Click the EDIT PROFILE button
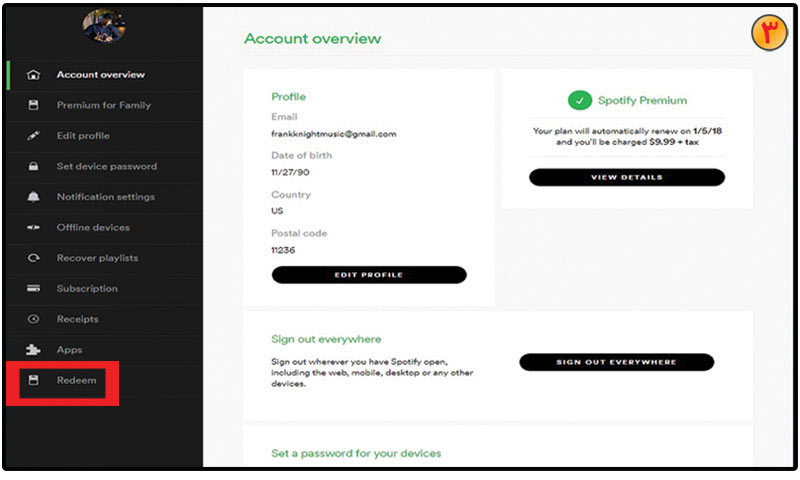Viewport: 800px width, 480px height. click(x=369, y=274)
